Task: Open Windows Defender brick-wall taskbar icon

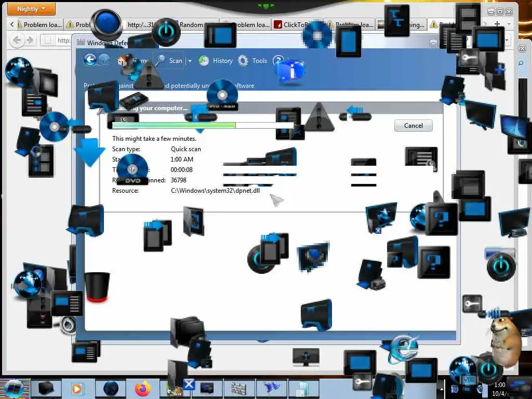Action: pos(239,389)
